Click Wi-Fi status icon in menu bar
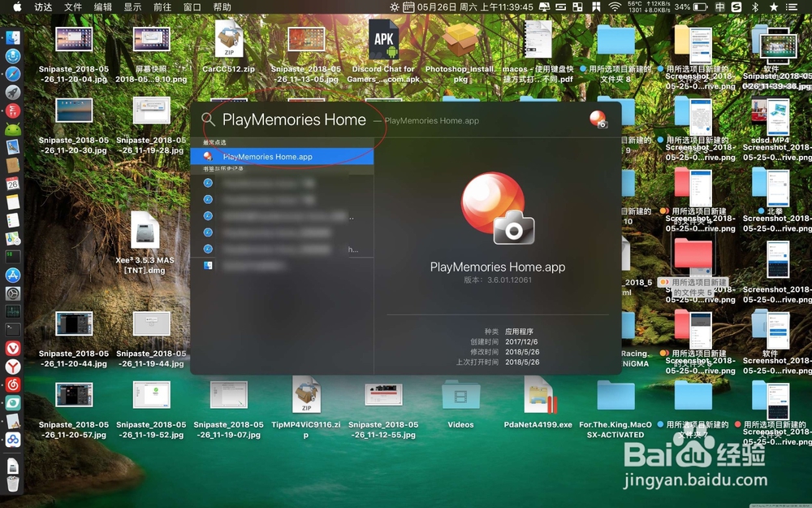This screenshot has width=812, height=508. [615, 7]
